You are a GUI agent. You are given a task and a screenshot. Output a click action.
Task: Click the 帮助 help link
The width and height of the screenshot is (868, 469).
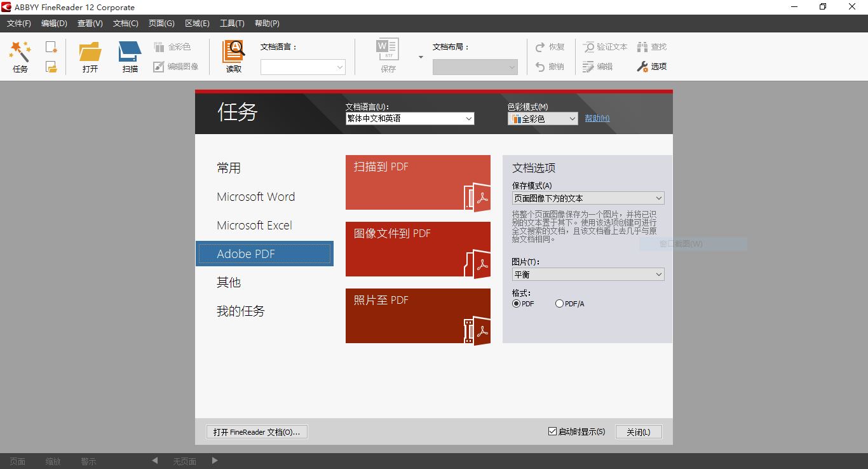click(597, 118)
